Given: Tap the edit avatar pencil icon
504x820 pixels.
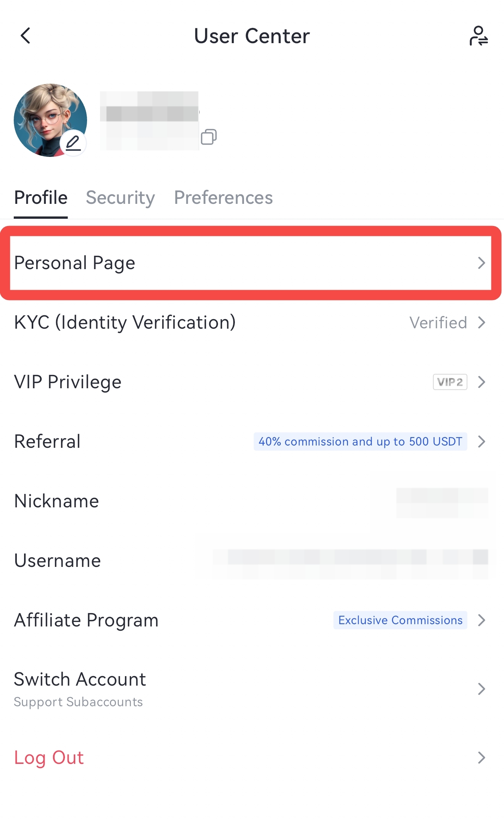Looking at the screenshot, I should [73, 143].
